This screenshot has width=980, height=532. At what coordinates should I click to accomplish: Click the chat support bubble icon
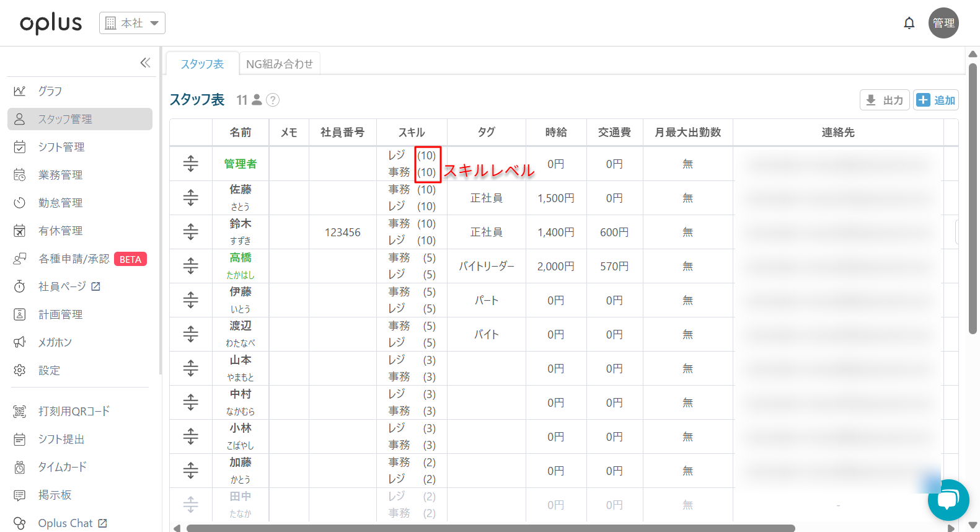tap(948, 500)
